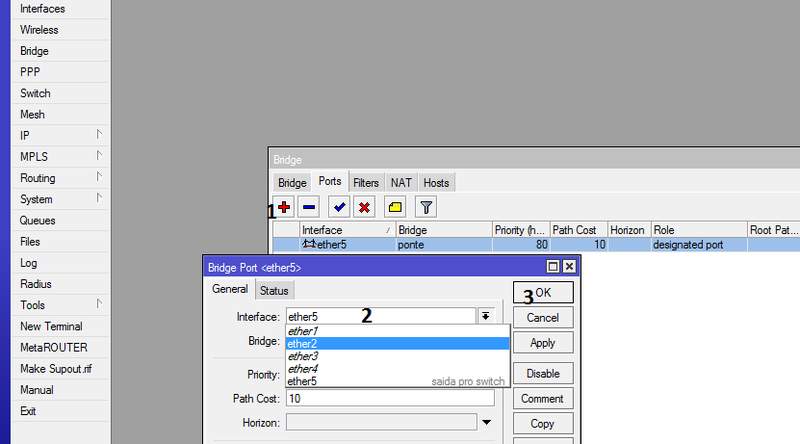Image resolution: width=800 pixels, height=444 pixels.
Task: Click the blue minus remove icon
Action: tap(309, 207)
